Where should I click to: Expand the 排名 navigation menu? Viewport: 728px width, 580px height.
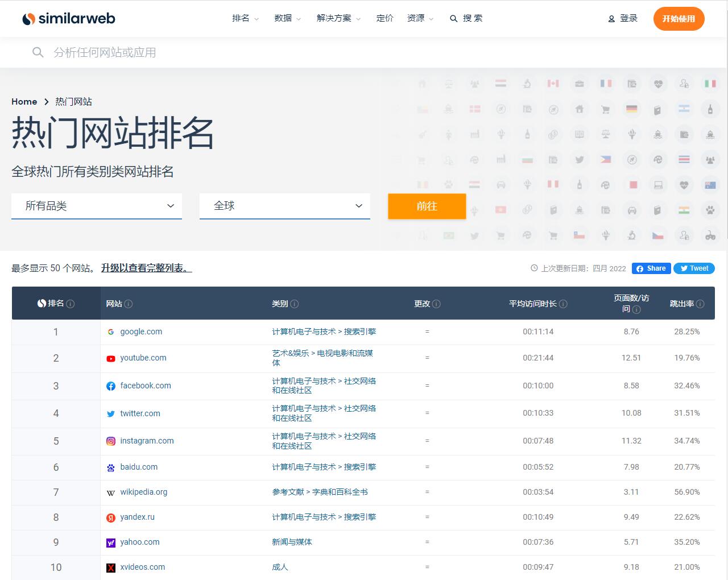coord(245,18)
